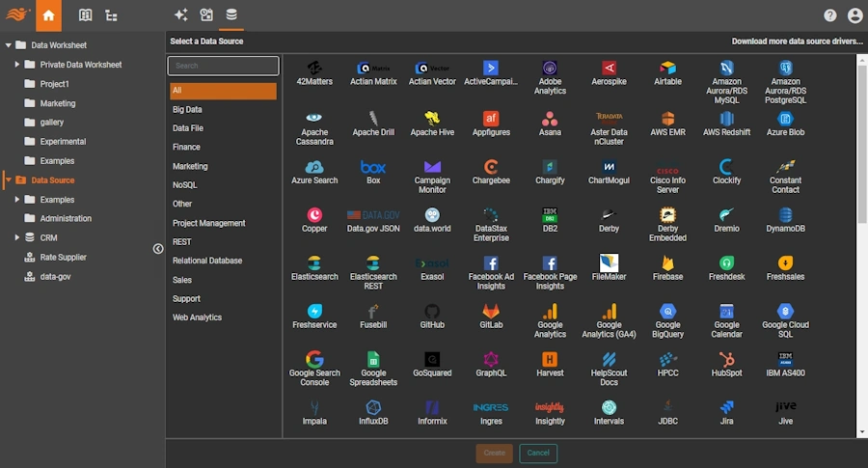Screen dimensions: 868x468
Task: Click the sparkle AI assistant icon
Action: tap(180, 15)
